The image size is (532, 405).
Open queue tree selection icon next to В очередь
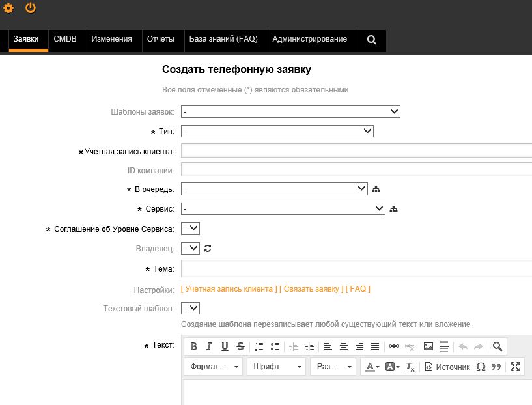point(376,189)
